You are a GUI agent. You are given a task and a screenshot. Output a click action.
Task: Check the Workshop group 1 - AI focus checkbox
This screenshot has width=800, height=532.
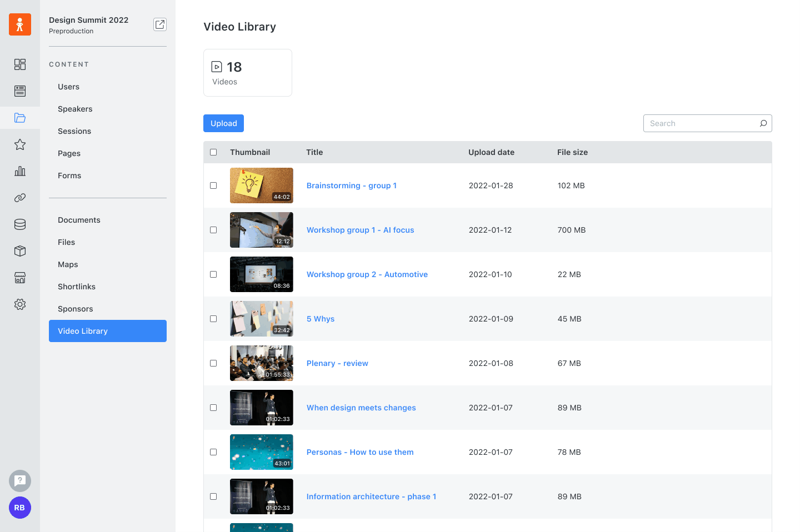point(213,230)
